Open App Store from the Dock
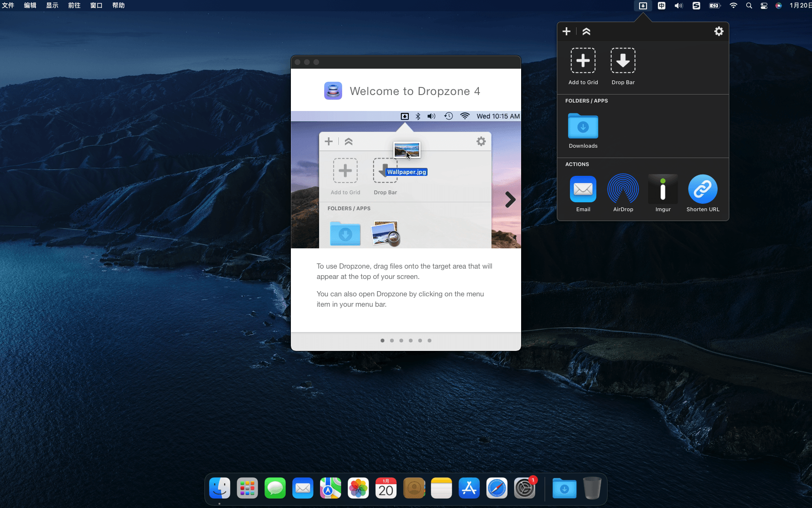Viewport: 812px width, 508px height. click(469, 488)
